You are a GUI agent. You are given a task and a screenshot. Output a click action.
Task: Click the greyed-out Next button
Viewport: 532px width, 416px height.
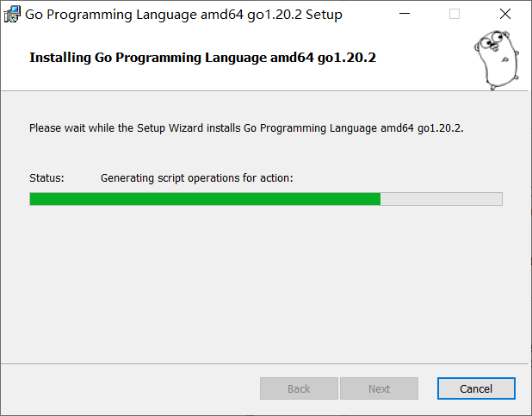point(379,388)
